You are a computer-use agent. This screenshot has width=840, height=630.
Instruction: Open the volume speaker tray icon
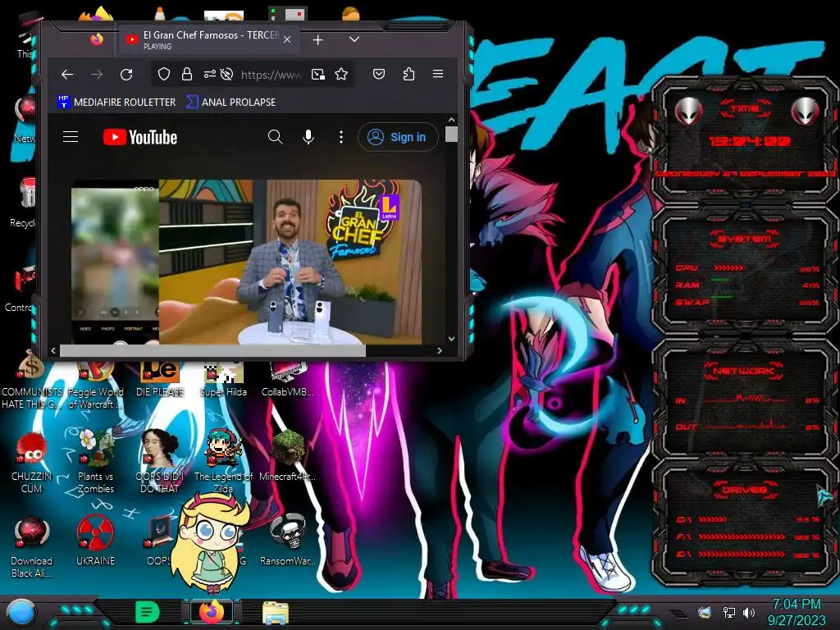(x=748, y=612)
